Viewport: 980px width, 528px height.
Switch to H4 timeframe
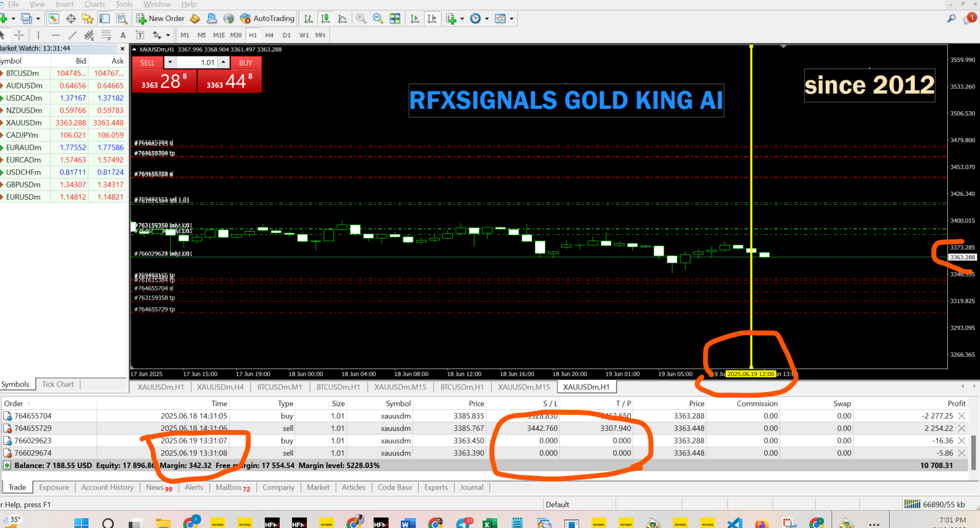[269, 35]
